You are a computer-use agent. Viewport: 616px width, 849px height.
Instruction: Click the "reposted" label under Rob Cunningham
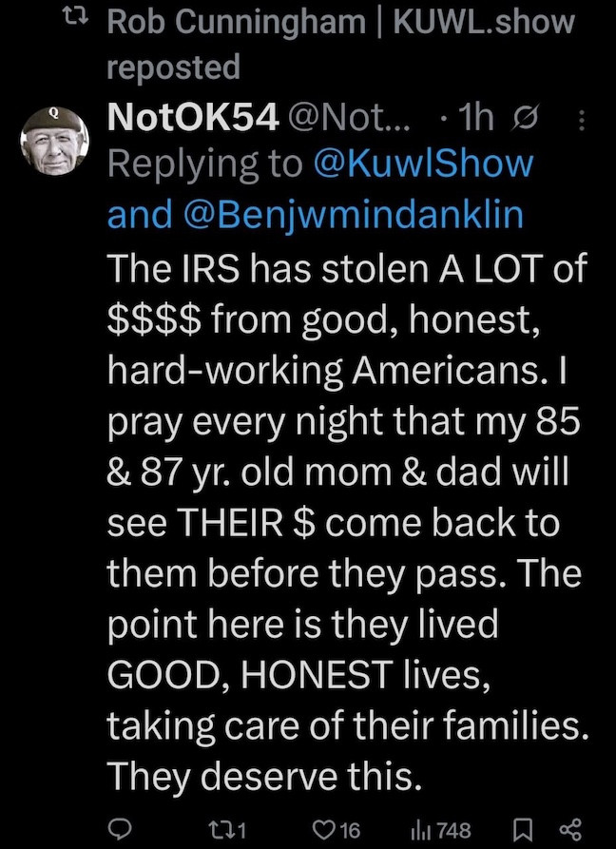pos(173,67)
